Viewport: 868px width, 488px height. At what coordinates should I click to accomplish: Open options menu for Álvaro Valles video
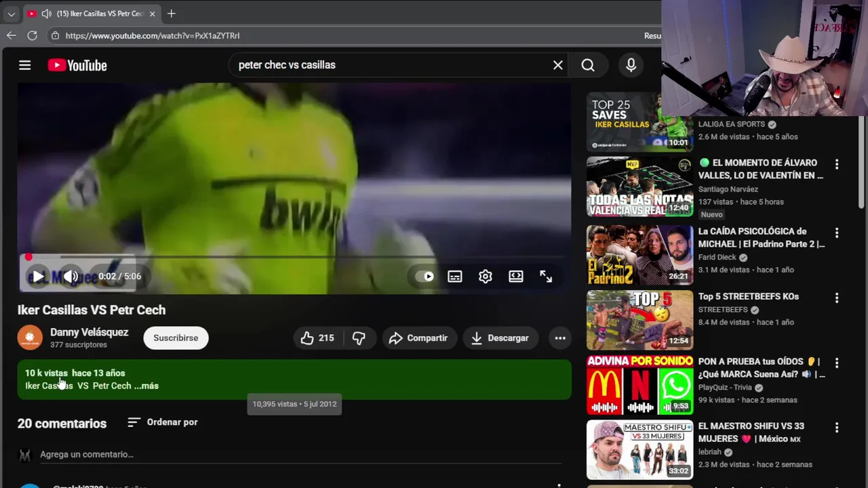837,164
